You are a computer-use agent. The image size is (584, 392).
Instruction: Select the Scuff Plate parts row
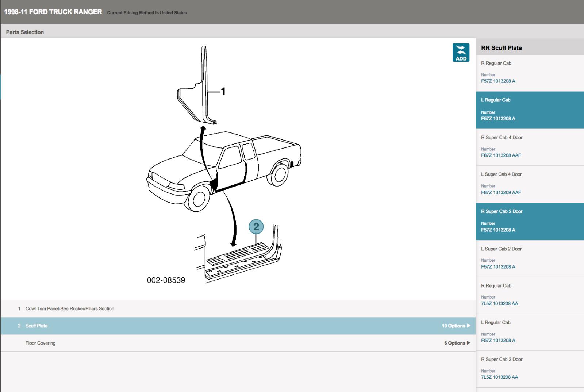[x=238, y=326]
